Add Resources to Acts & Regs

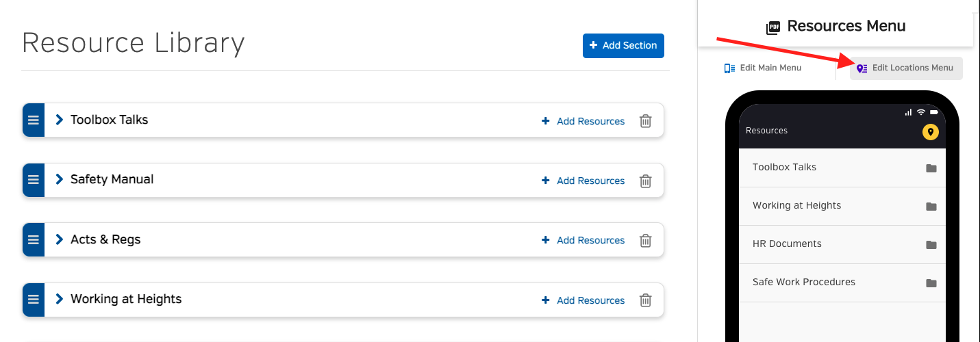coord(583,240)
